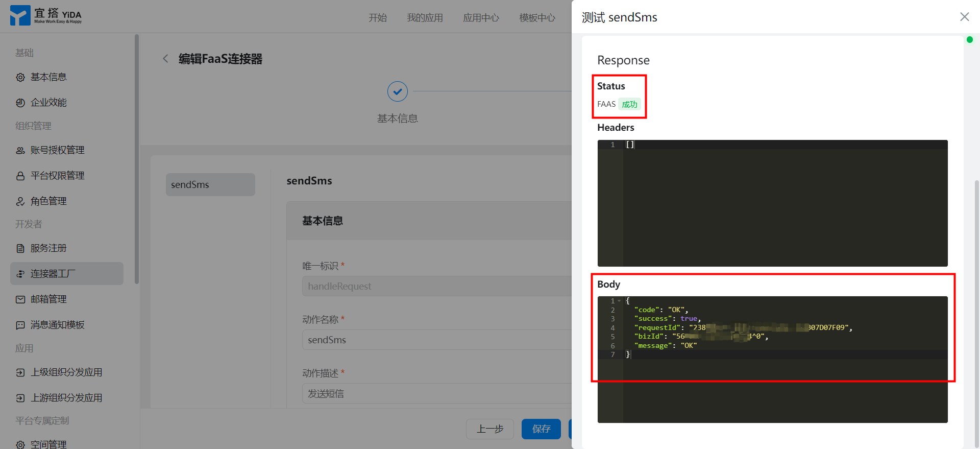Click the sendSms heading above the form

(x=309, y=181)
